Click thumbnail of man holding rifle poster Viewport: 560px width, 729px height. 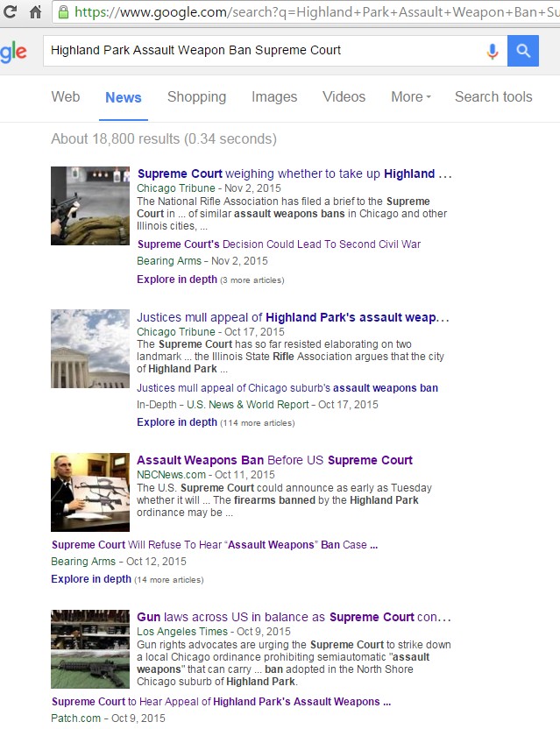pyautogui.click(x=90, y=492)
